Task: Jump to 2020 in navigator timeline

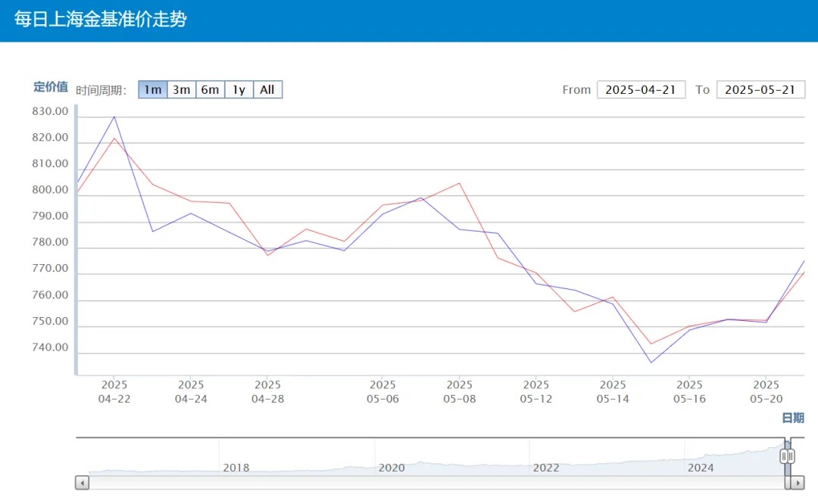Action: (x=392, y=468)
